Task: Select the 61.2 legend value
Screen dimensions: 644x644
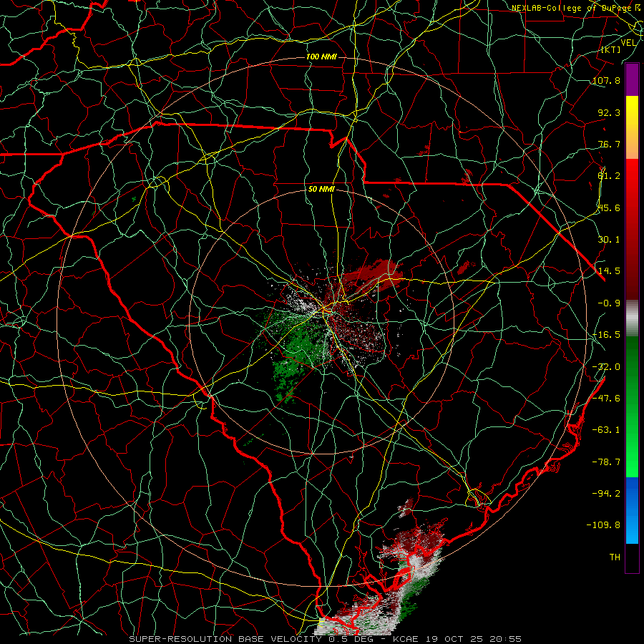Action: click(x=609, y=176)
